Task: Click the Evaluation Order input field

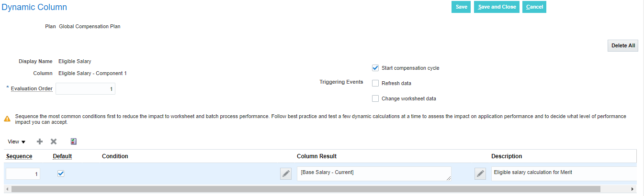Action: 85,89
